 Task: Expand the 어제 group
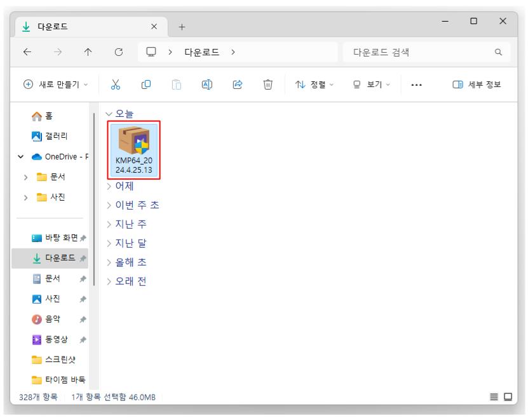tap(109, 186)
